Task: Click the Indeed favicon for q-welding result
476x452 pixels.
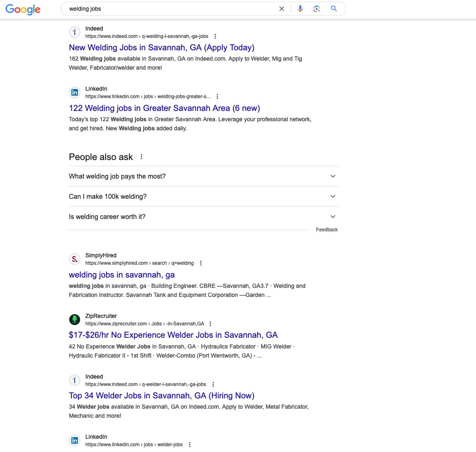Action: [75, 32]
